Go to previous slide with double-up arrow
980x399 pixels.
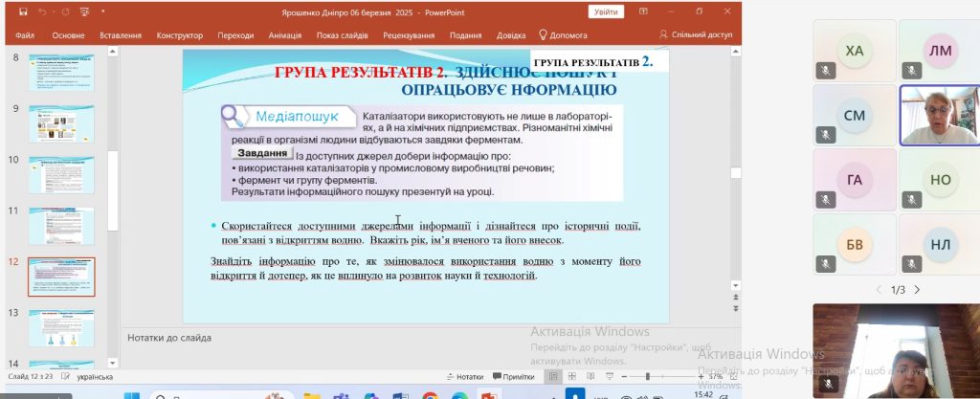click(x=736, y=298)
